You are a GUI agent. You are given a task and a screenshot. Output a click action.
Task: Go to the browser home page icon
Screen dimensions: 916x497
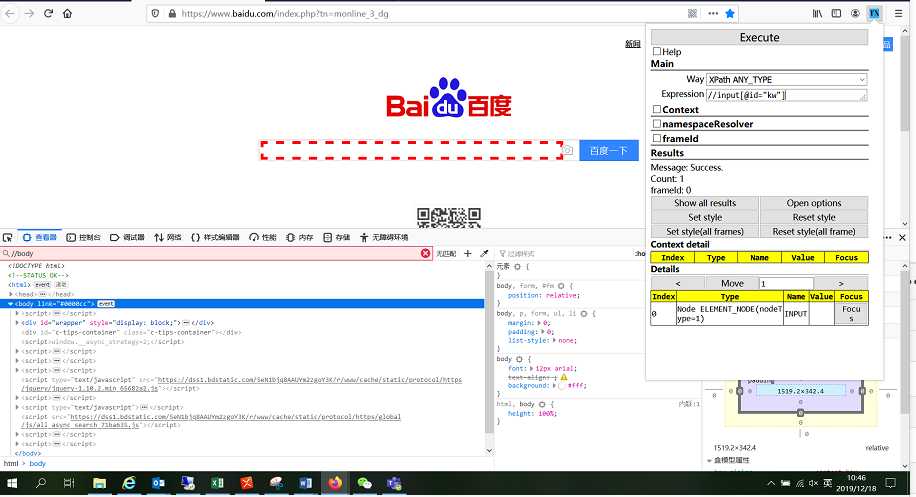click(x=68, y=13)
